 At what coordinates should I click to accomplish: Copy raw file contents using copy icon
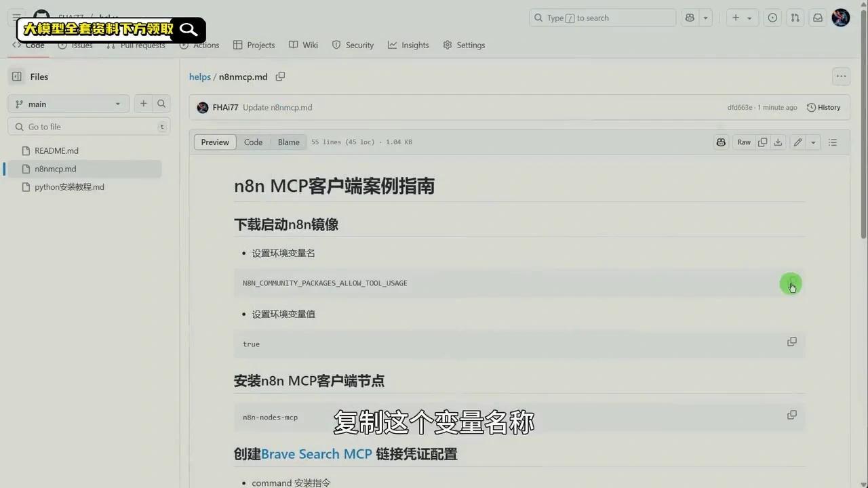click(x=762, y=142)
